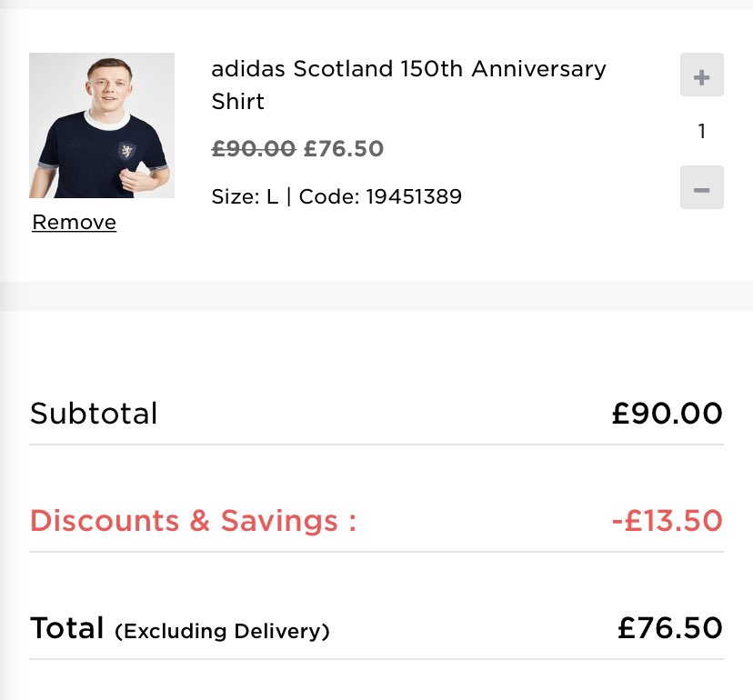The width and height of the screenshot is (753, 700).
Task: Click the £90.00 subtotal amount
Action: click(x=667, y=414)
